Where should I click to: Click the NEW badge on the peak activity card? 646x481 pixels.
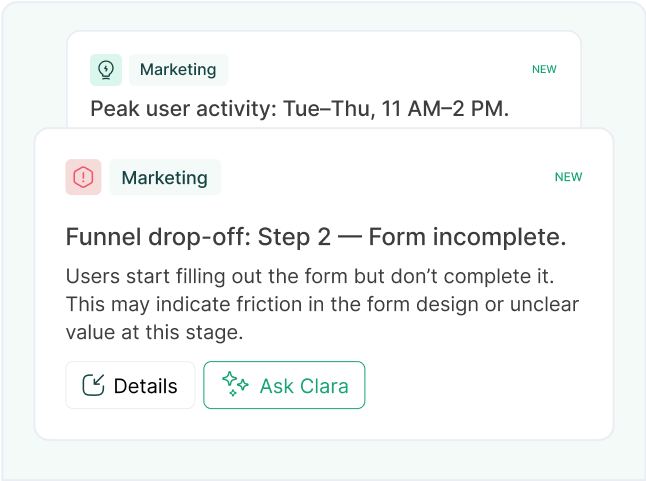[x=544, y=69]
